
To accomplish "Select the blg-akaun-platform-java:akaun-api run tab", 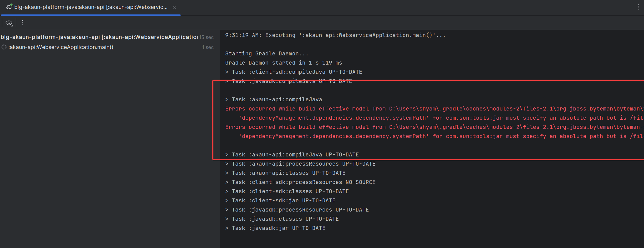I will [x=91, y=7].
